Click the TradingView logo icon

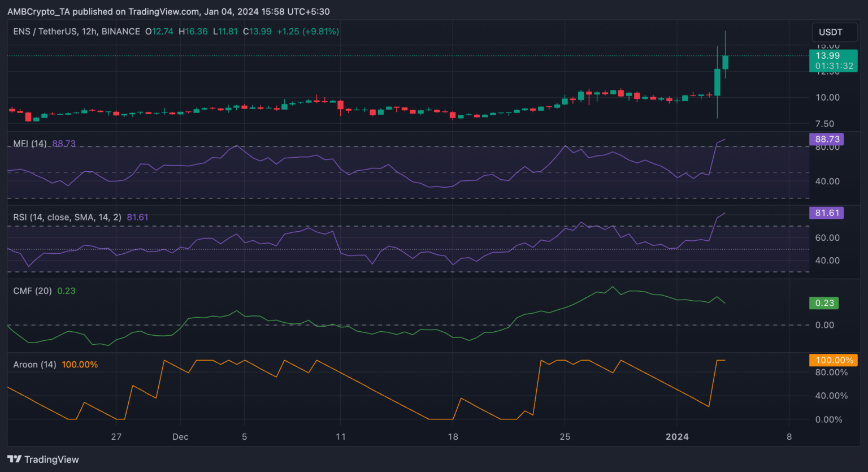tap(14, 460)
